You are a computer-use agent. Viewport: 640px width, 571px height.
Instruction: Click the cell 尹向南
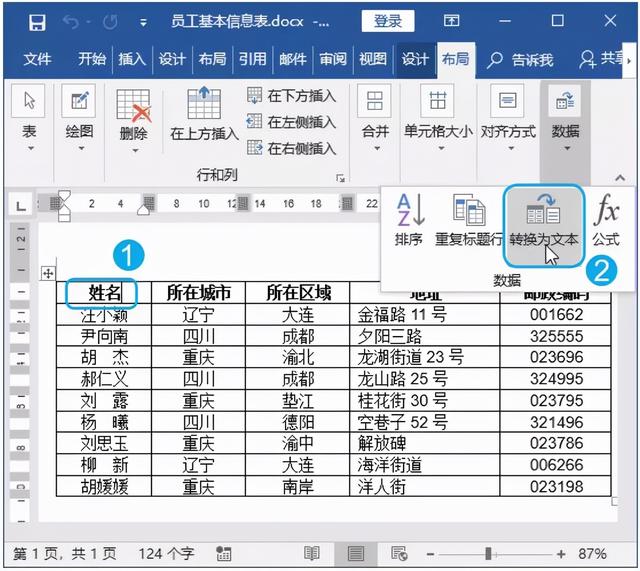[104, 336]
